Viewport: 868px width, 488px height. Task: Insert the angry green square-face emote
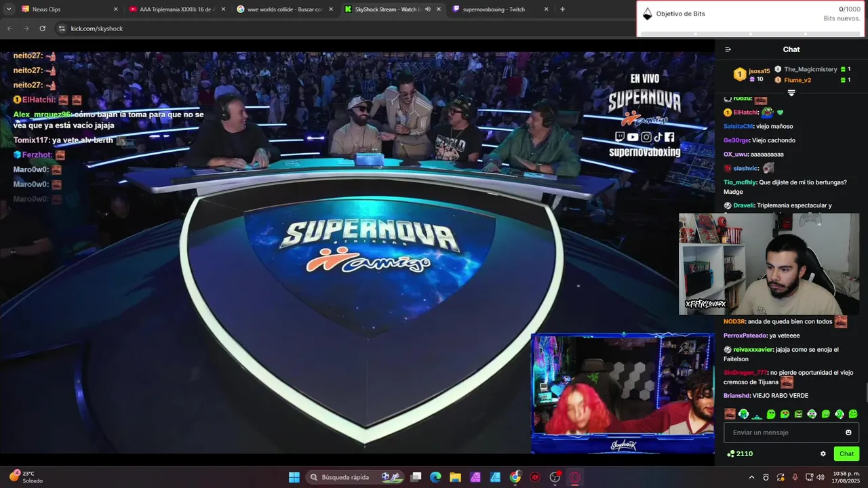798,413
